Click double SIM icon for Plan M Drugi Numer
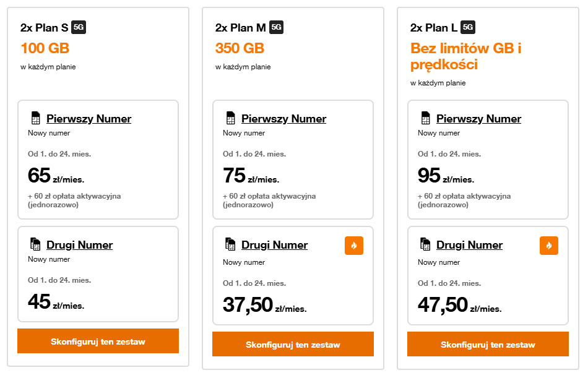Image resolution: width=588 pixels, height=378 pixels. [230, 244]
